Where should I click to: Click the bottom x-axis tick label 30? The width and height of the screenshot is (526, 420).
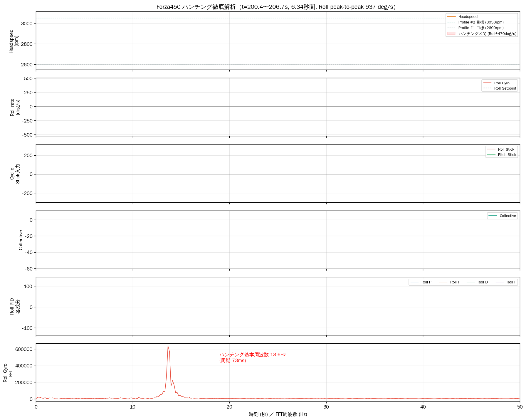pos(326,407)
